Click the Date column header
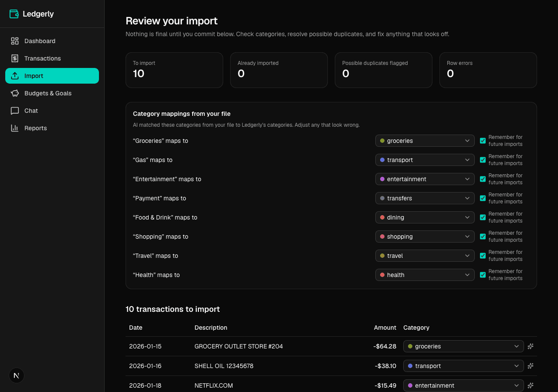 136,328
